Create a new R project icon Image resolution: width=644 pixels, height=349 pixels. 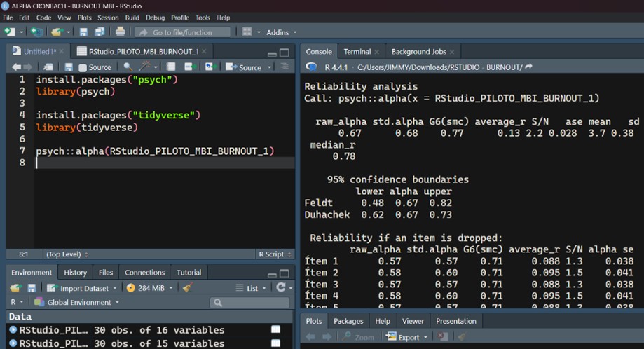tap(36, 32)
